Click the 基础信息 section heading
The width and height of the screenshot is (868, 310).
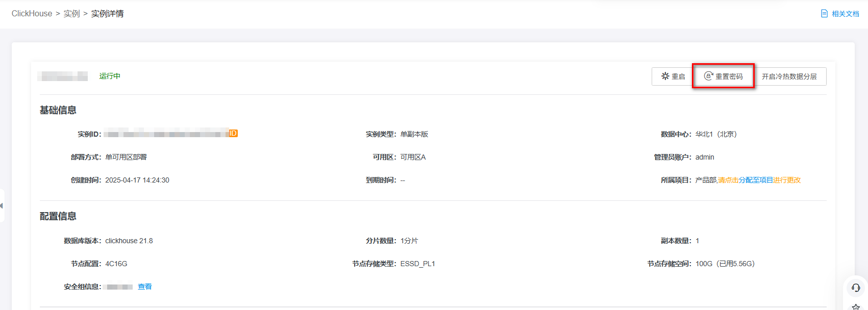58,110
